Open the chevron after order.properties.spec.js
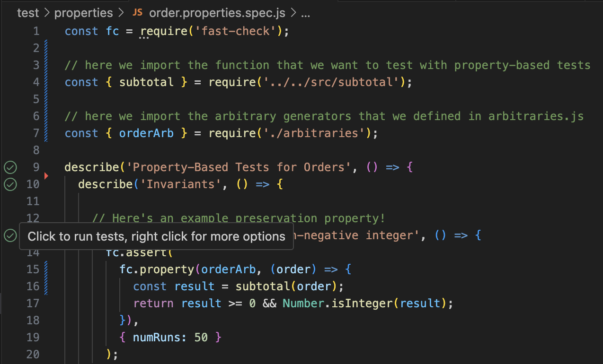The width and height of the screenshot is (603, 364). (x=293, y=13)
